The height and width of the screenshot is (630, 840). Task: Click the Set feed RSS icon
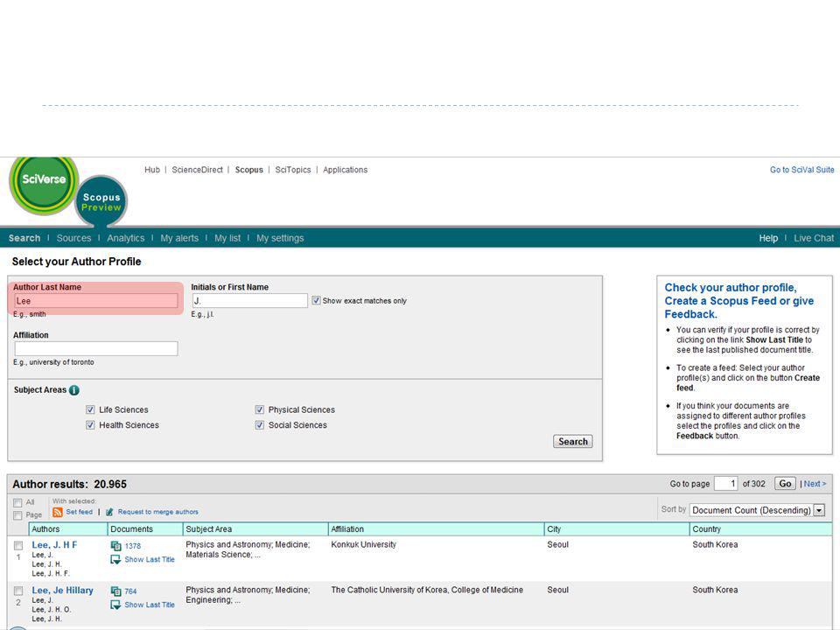coord(58,512)
